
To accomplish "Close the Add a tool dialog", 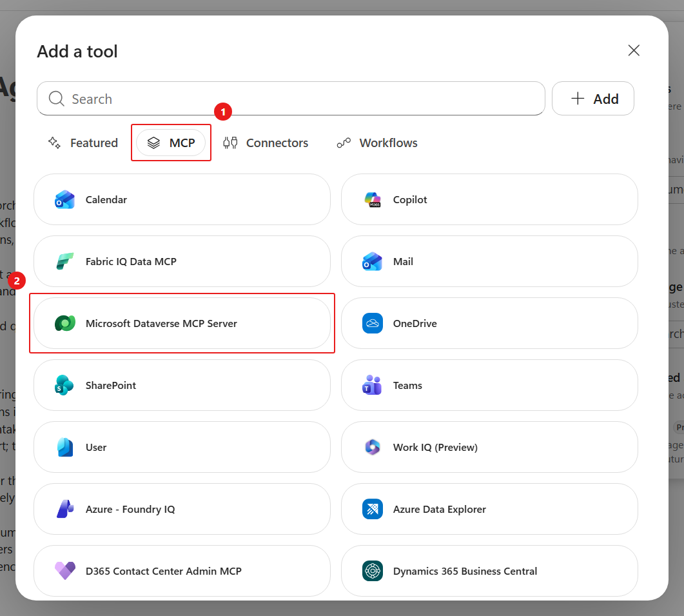I will 634,50.
